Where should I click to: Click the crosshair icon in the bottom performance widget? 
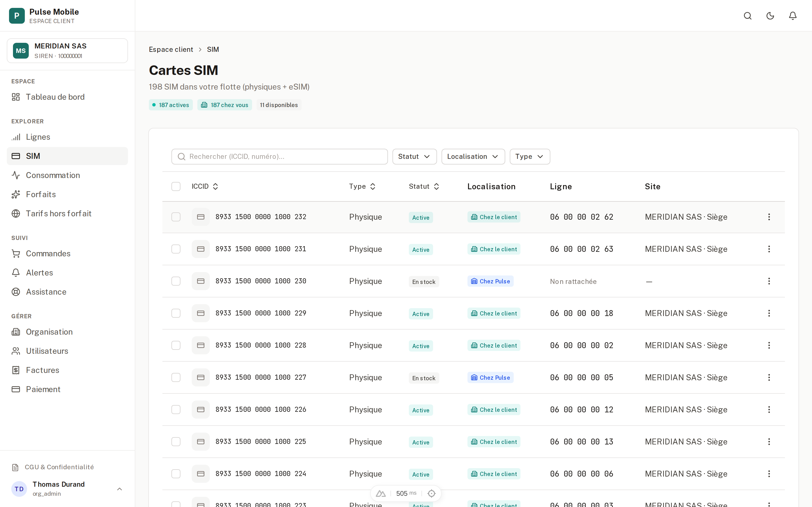tap(431, 493)
